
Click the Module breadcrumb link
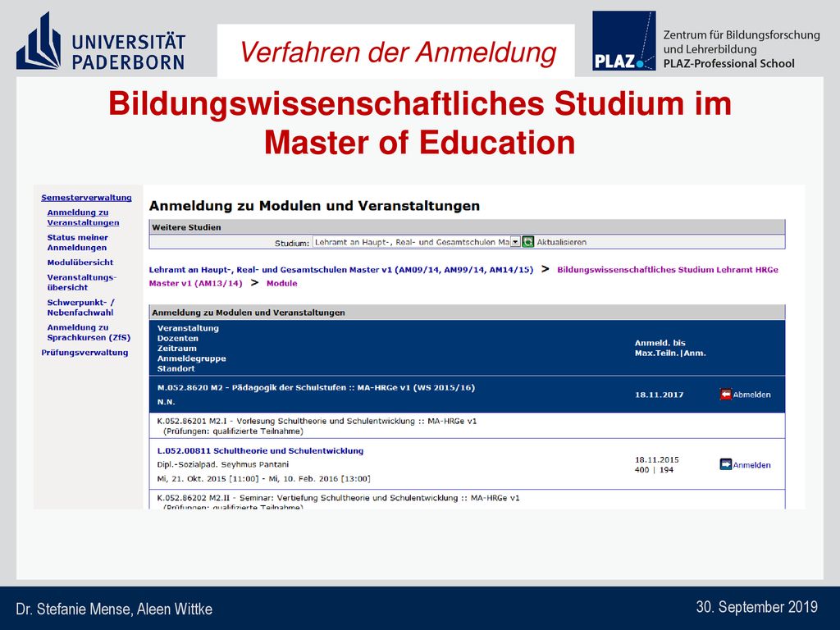pos(282,283)
